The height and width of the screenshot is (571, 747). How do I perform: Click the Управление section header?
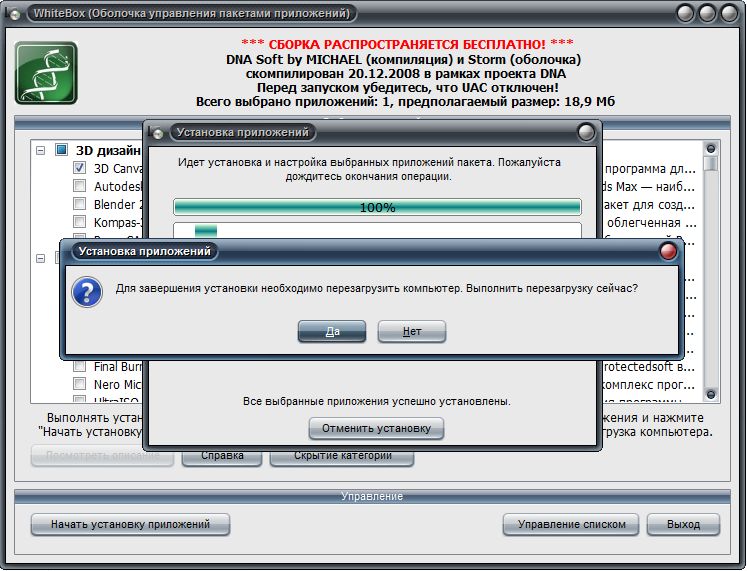[372, 496]
